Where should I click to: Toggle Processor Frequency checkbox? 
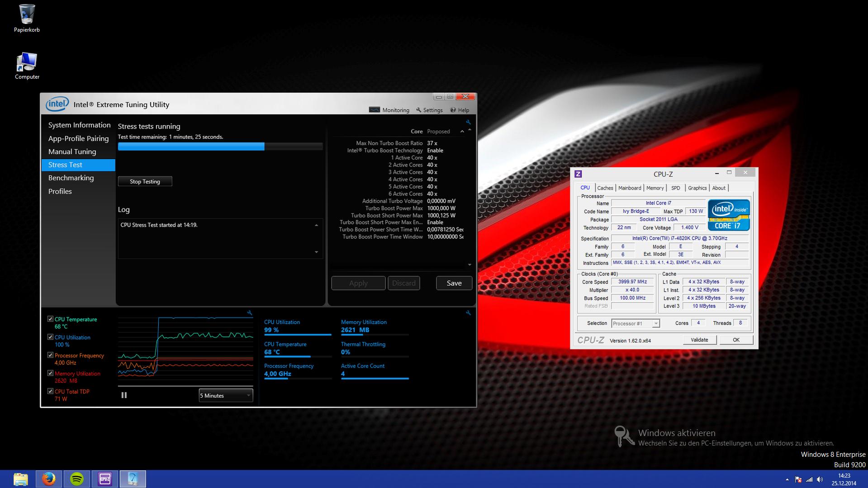(50, 355)
